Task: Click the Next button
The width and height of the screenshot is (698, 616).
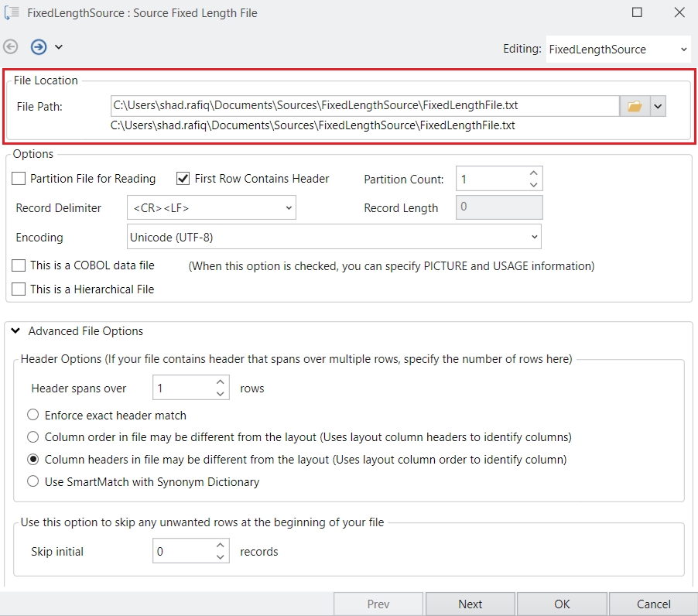Action: click(470, 604)
